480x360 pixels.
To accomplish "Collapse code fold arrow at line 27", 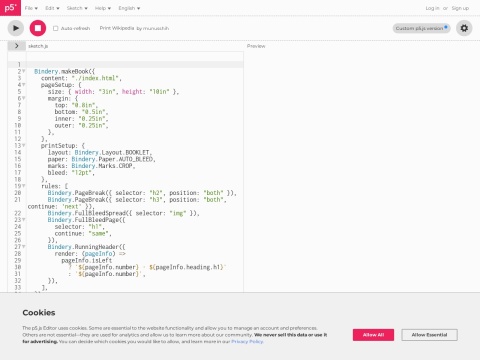I will tap(24, 247).
